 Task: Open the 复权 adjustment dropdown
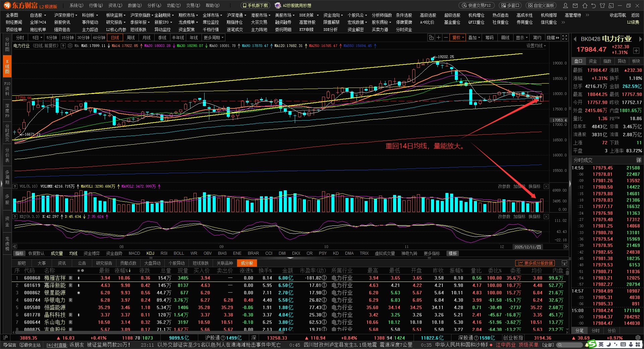coord(458,38)
